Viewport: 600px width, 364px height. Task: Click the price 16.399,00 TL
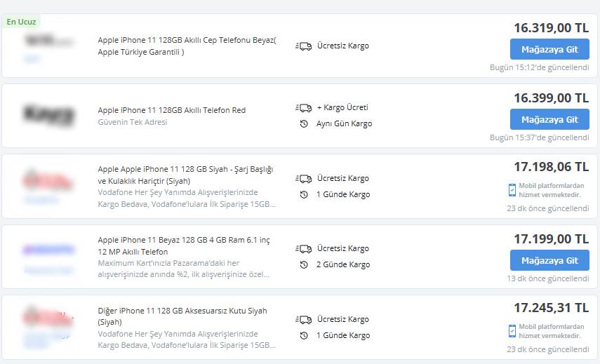coord(551,98)
